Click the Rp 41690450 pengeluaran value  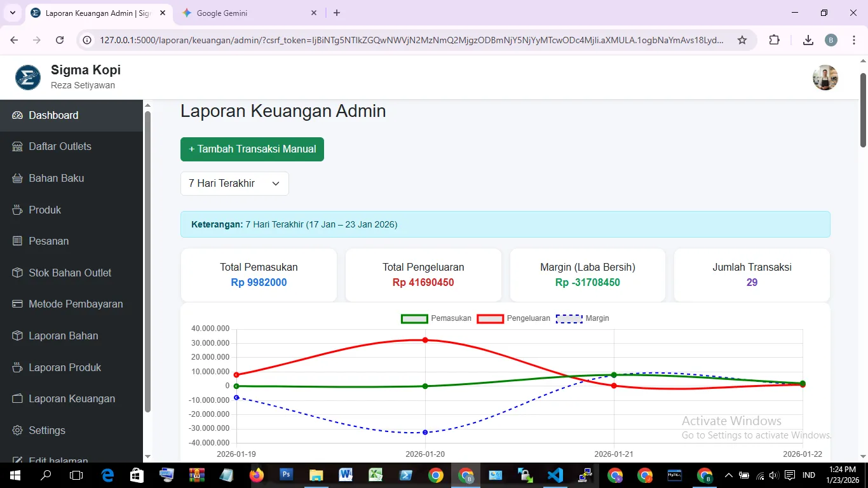click(x=423, y=282)
